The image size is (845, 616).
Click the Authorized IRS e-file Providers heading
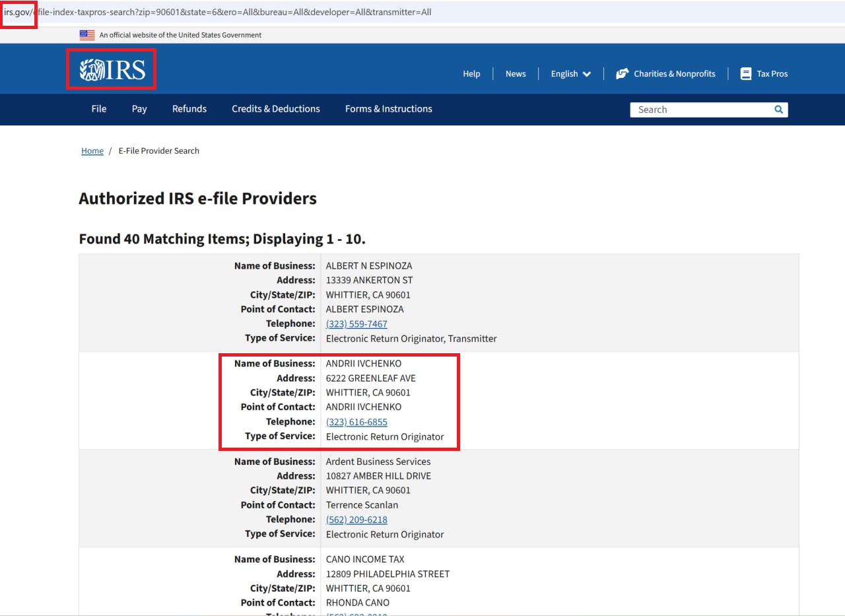(x=198, y=198)
